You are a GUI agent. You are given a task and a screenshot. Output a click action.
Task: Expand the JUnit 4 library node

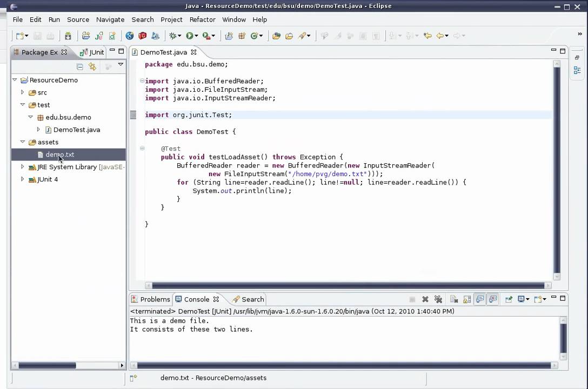point(22,179)
